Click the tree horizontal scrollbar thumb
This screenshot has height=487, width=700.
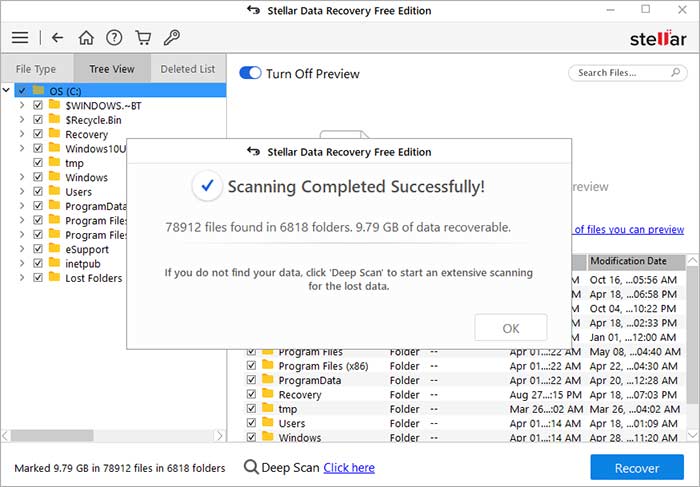tap(52, 435)
